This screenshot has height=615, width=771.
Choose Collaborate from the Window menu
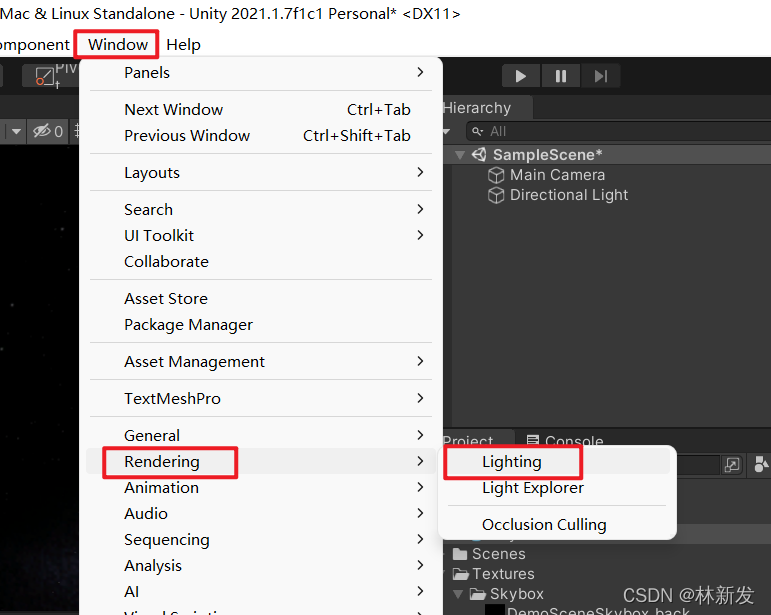(261, 262)
